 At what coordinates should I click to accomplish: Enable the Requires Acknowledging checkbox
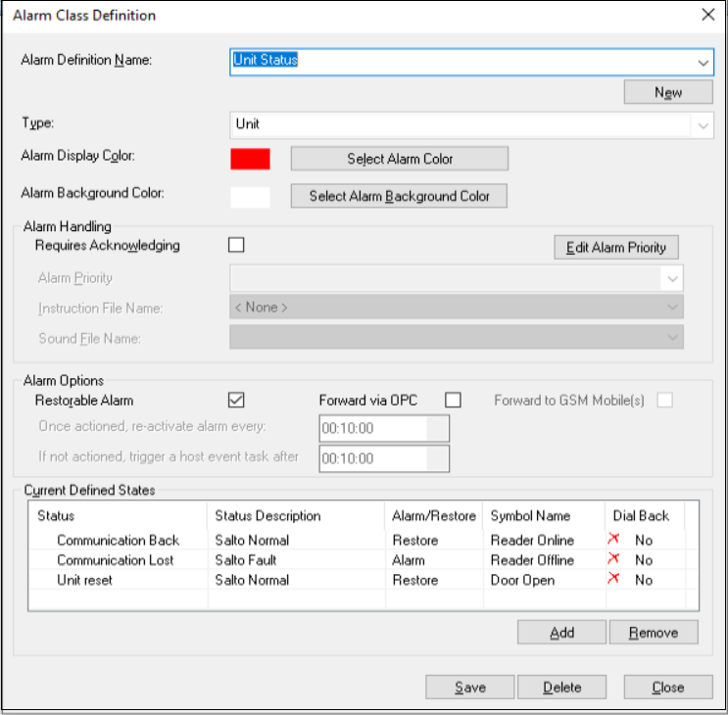pos(235,245)
